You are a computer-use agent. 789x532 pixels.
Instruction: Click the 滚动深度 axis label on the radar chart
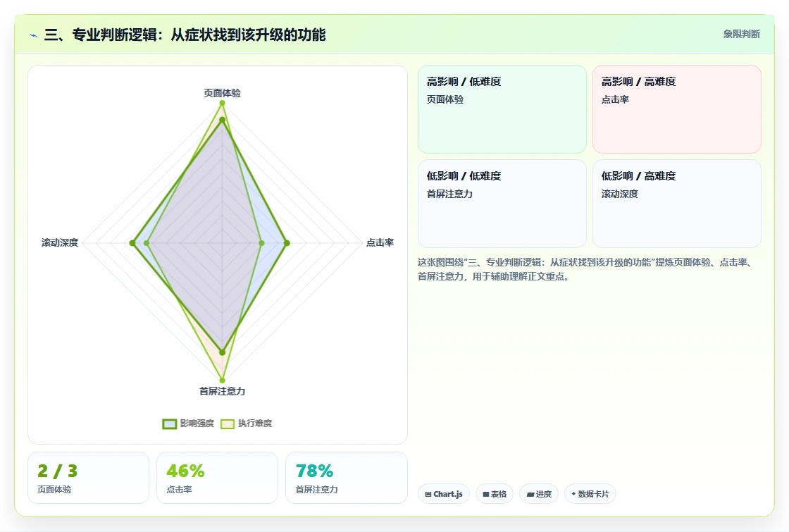[x=60, y=242]
